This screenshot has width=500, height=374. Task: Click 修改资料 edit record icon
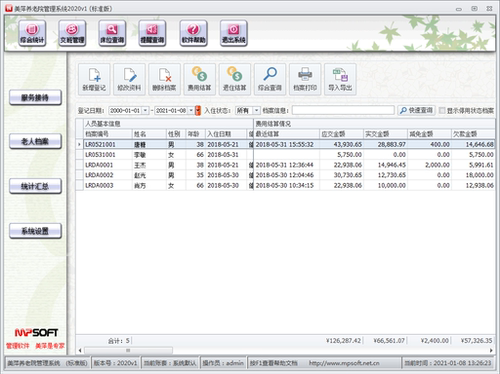[x=129, y=79]
